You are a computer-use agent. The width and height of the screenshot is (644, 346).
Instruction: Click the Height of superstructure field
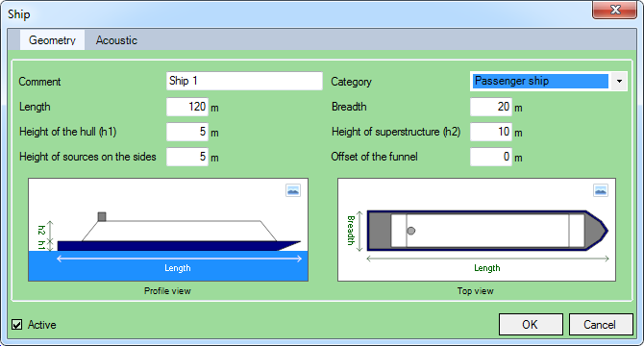tap(491, 132)
